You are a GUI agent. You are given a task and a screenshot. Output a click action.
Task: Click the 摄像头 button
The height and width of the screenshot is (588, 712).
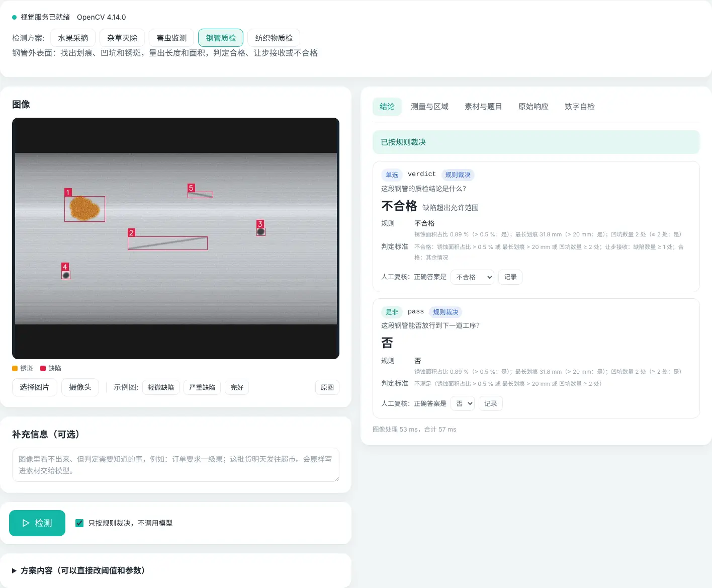(x=80, y=387)
